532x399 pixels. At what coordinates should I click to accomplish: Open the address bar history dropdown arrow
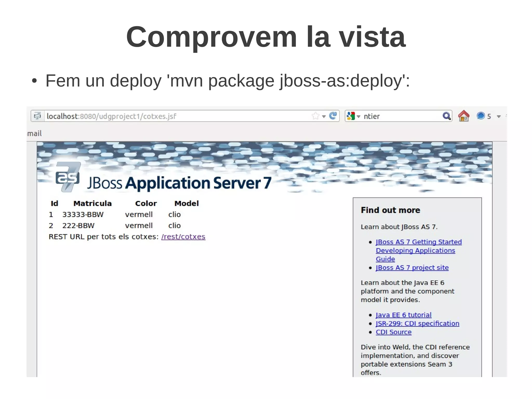pos(324,116)
